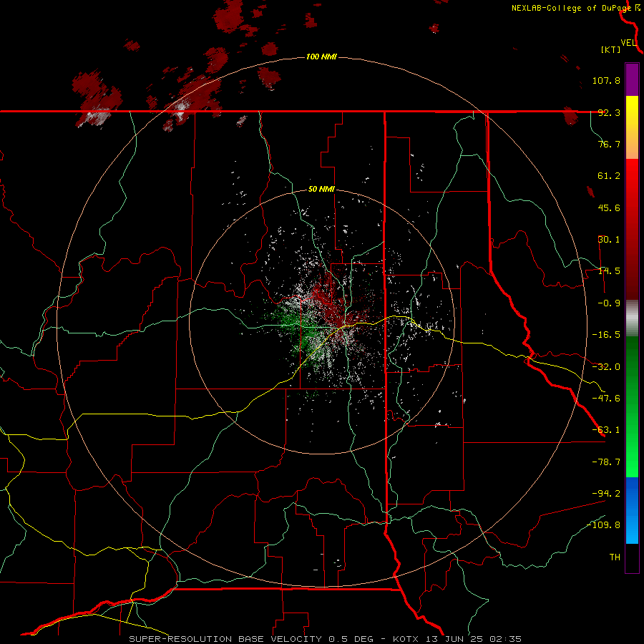Select the -109.8 velocity scale value
The width and height of the screenshot is (644, 644).
click(x=603, y=525)
